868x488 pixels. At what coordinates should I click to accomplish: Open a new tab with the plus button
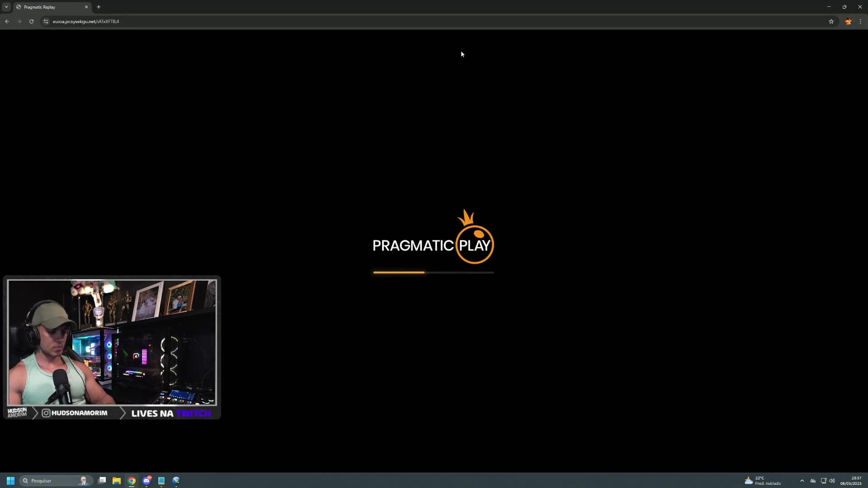[99, 7]
